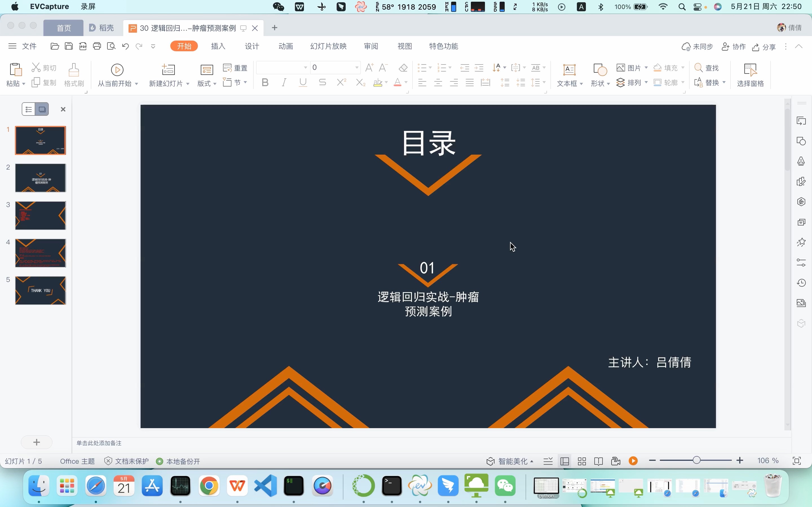This screenshot has height=507, width=812.
Task: Export to PDF via the toolbar icon
Action: click(83, 46)
